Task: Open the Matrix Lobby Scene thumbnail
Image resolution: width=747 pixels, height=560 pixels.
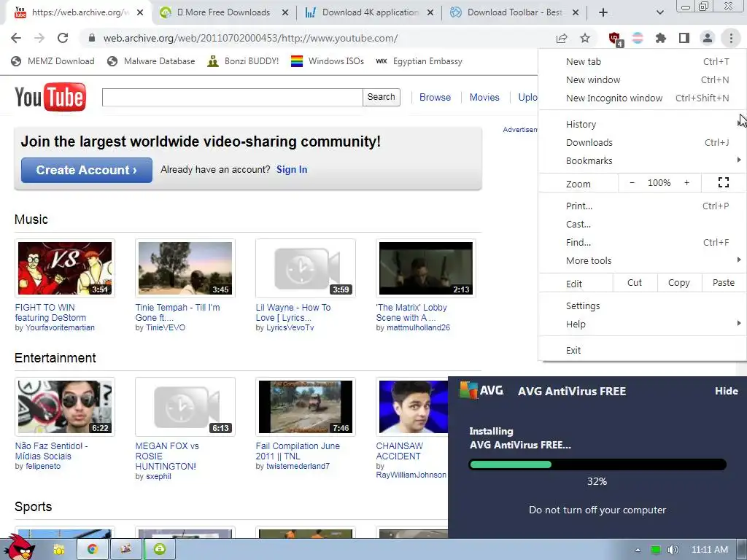Action: tap(426, 268)
